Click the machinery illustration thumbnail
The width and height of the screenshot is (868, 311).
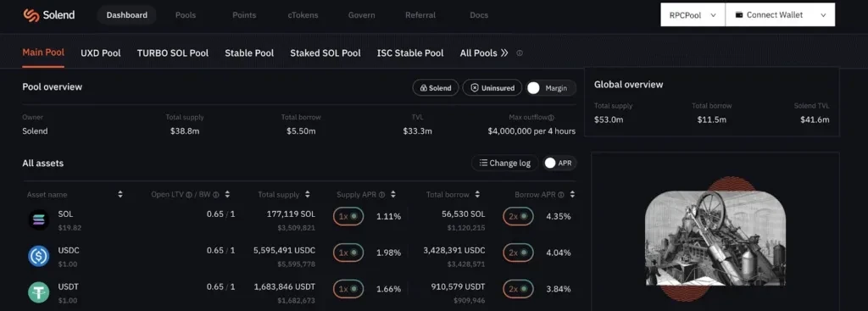point(715,238)
